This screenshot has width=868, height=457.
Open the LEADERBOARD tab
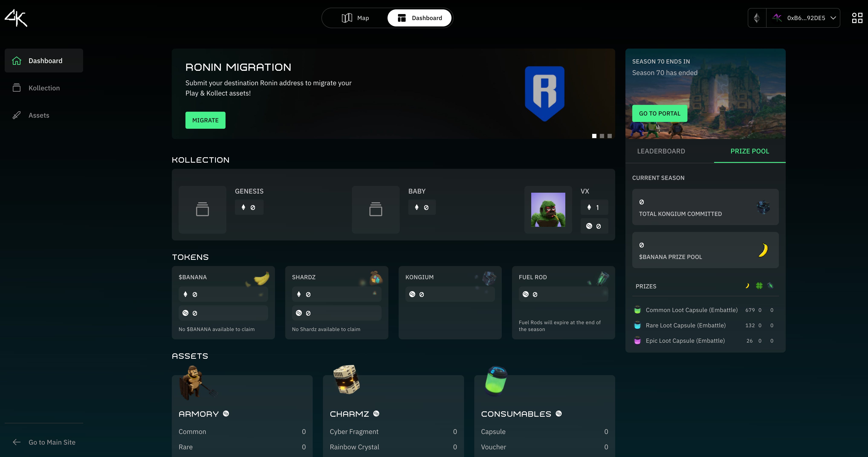[x=661, y=151]
